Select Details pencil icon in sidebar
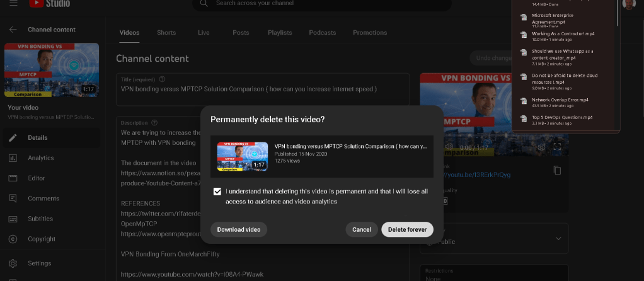 tap(13, 137)
